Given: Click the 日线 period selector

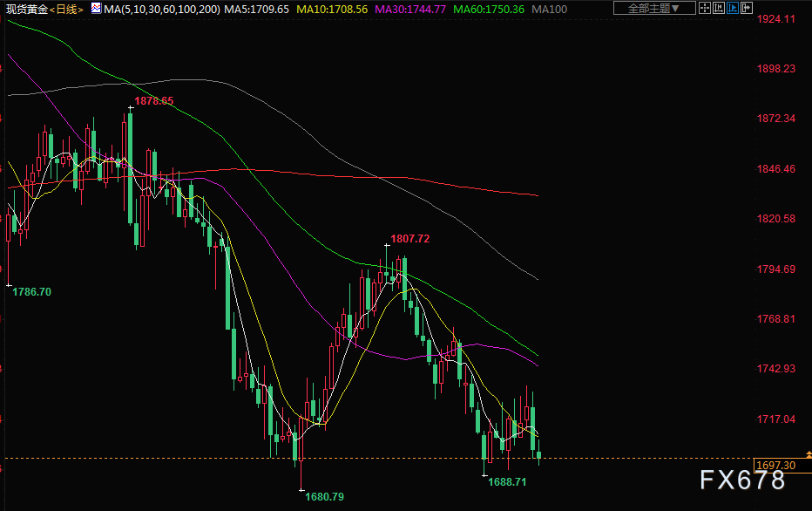Looking at the screenshot, I should tap(65, 9).
